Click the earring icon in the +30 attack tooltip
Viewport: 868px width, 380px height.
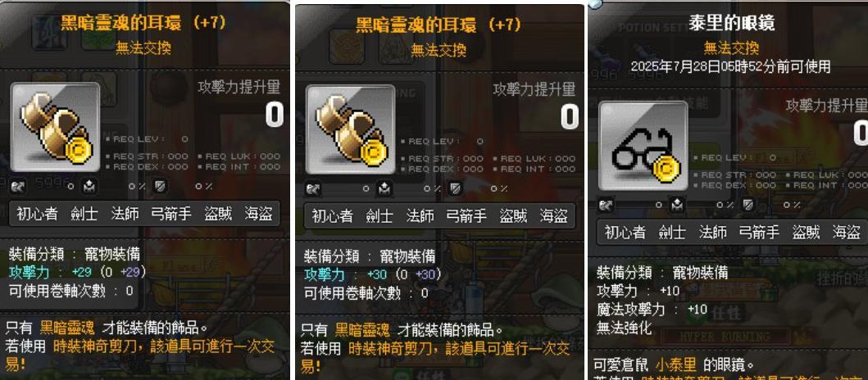pos(351,129)
